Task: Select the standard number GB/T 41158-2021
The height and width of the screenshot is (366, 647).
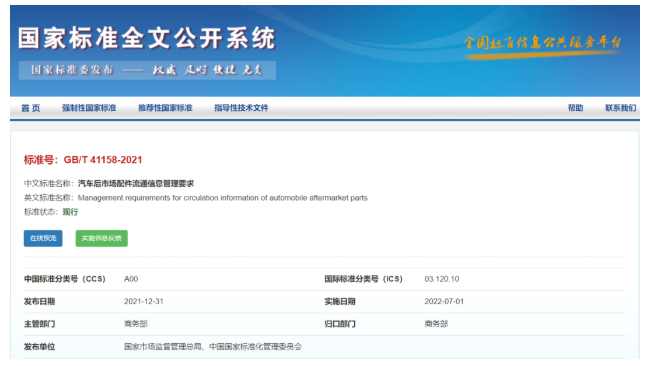Action: [x=103, y=160]
